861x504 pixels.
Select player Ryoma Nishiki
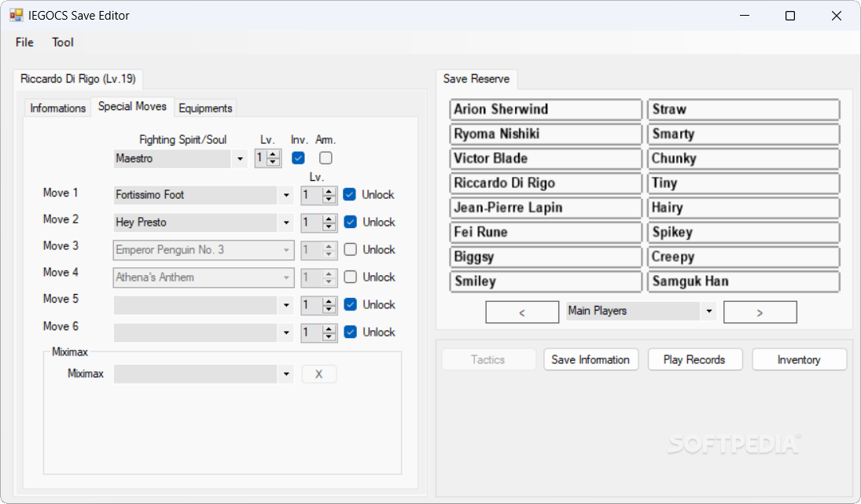(546, 134)
